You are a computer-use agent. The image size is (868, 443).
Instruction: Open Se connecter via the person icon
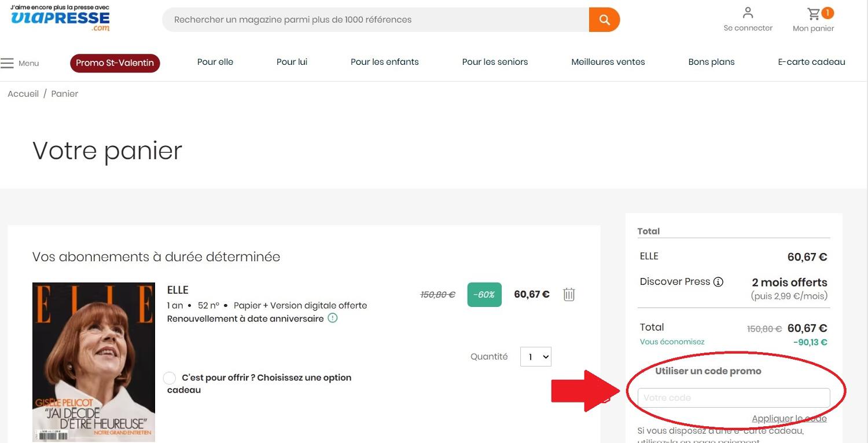tap(748, 13)
